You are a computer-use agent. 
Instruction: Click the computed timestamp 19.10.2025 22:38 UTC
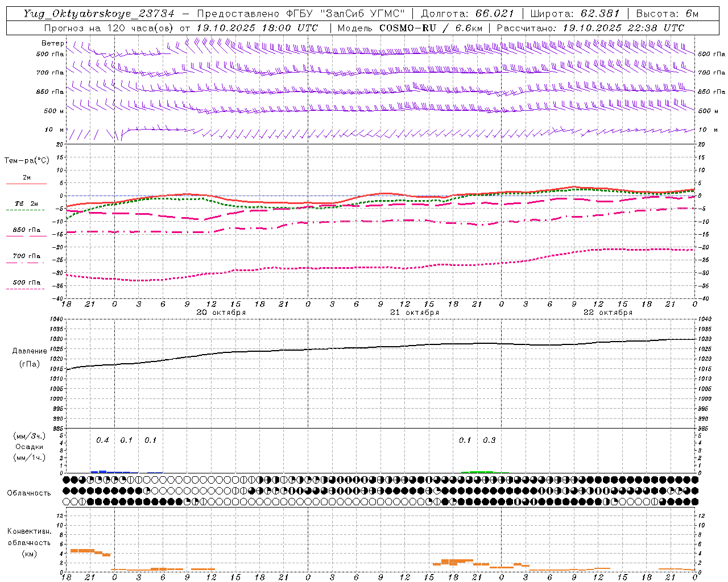(623, 28)
